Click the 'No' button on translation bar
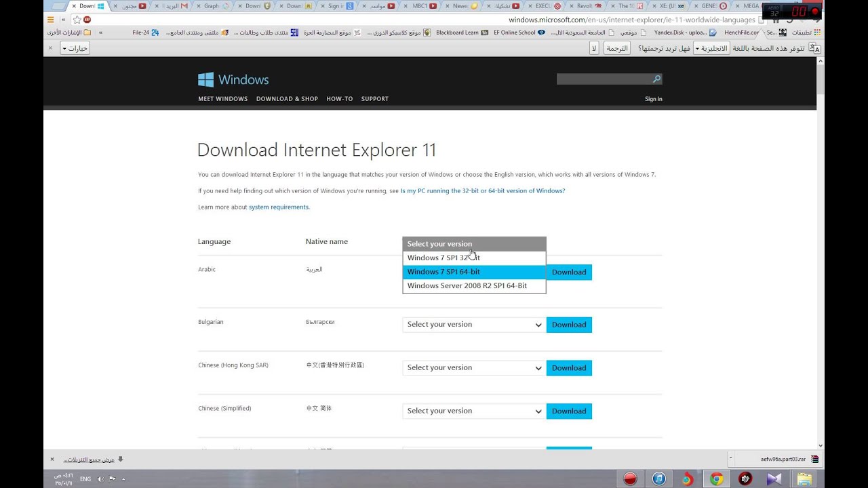 [594, 48]
